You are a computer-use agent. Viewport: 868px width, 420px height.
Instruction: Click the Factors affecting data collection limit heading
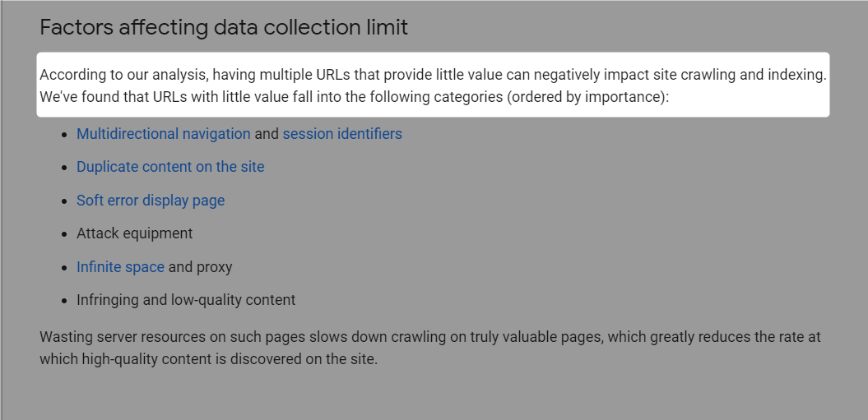click(x=224, y=27)
